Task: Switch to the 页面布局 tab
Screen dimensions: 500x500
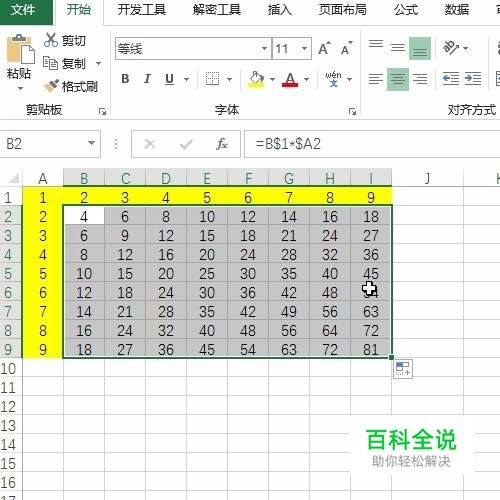Action: click(x=342, y=10)
